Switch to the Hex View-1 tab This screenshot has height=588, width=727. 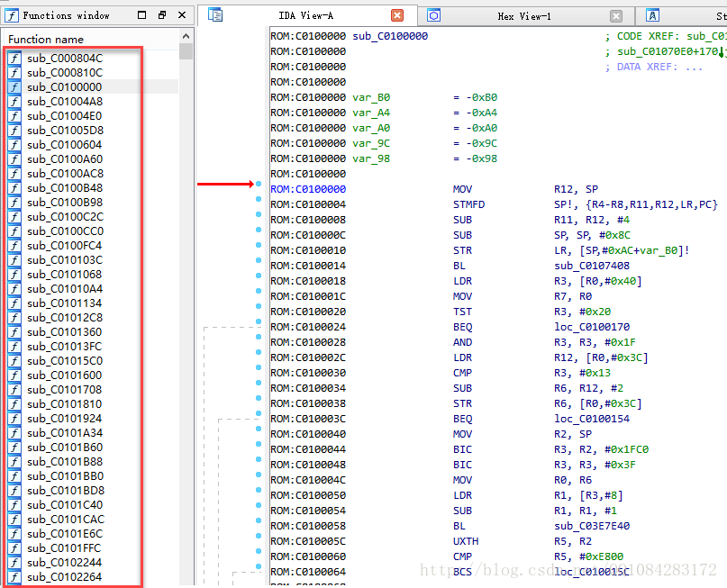(x=524, y=16)
